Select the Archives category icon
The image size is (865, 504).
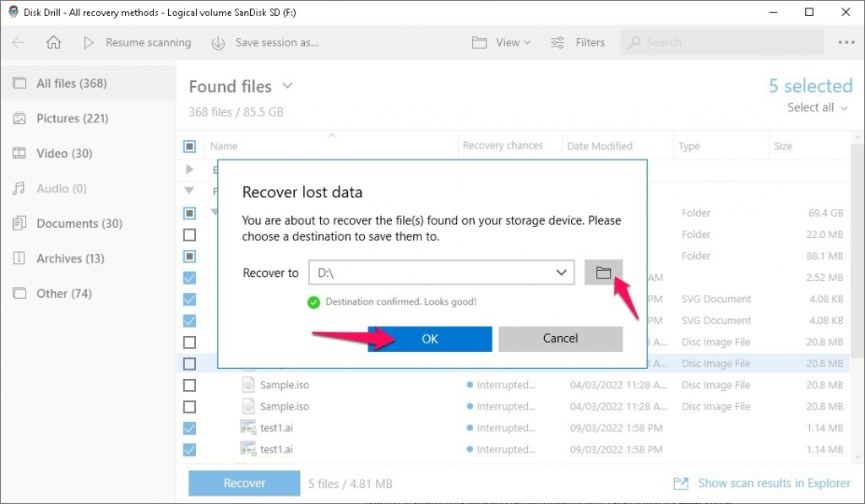click(x=19, y=258)
